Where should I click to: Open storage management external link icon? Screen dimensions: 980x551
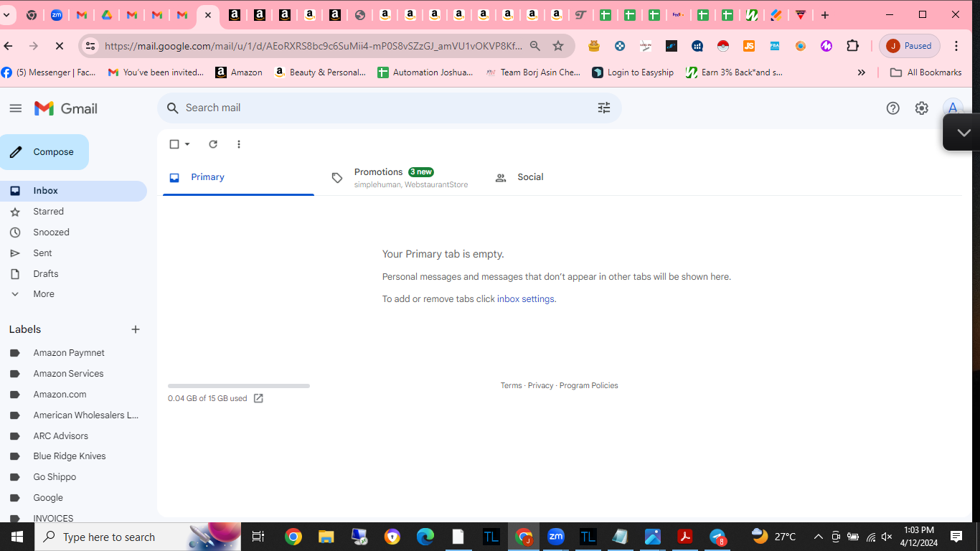[258, 398]
